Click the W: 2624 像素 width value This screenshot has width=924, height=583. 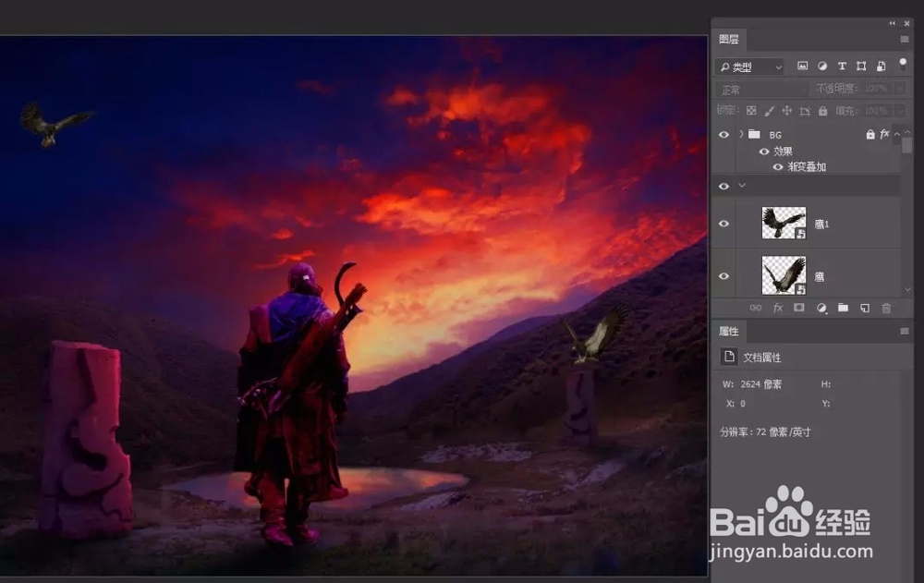[760, 384]
